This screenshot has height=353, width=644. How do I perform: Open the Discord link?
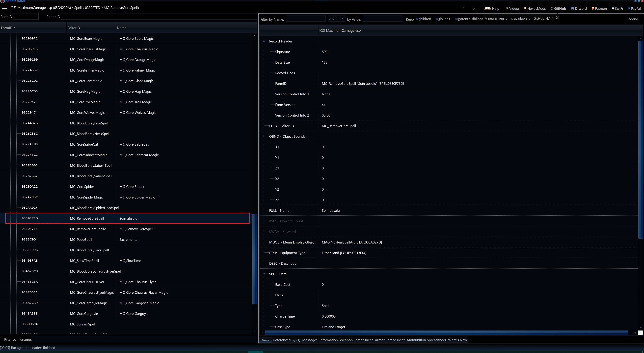click(x=579, y=8)
